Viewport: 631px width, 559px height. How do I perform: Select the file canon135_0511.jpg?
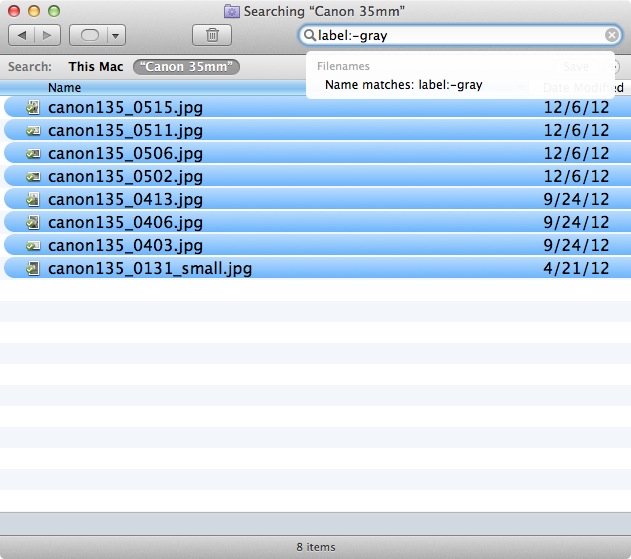(125, 130)
